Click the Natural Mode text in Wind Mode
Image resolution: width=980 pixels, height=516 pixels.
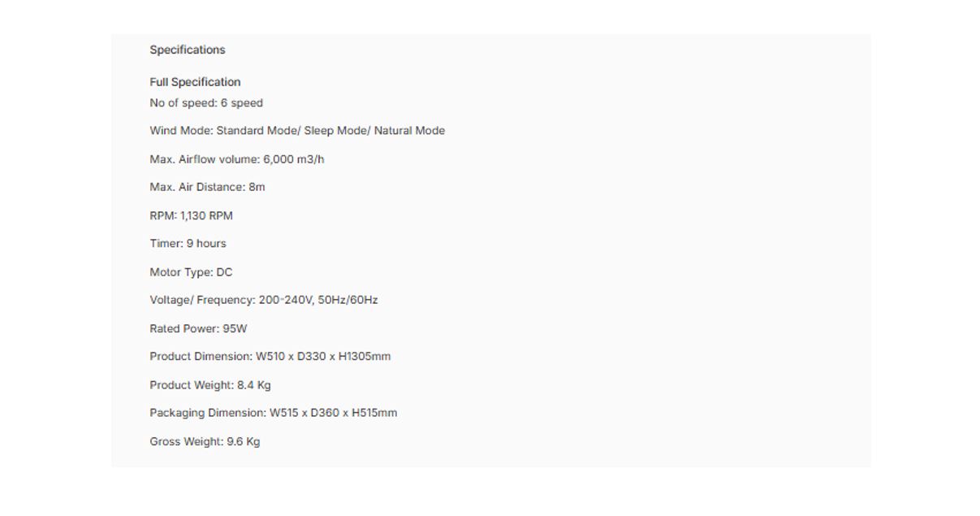409,131
